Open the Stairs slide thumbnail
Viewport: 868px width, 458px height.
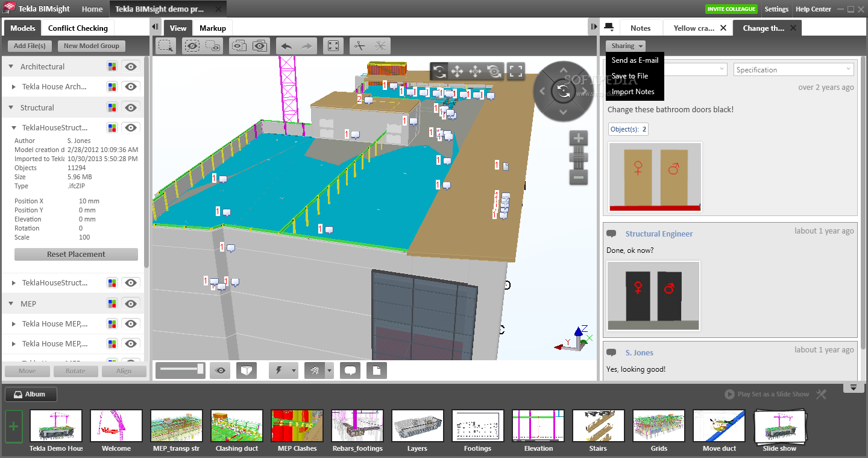[599, 427]
